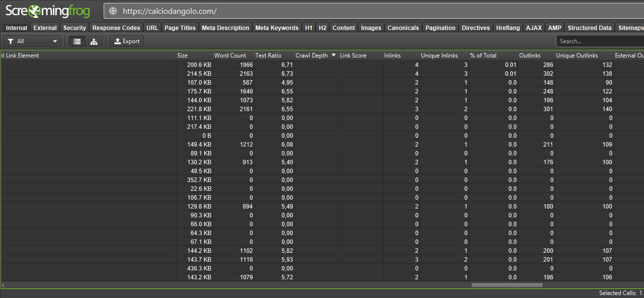Sort by the Size column
Screen dimensions: 644x298
pyautogui.click(x=183, y=56)
